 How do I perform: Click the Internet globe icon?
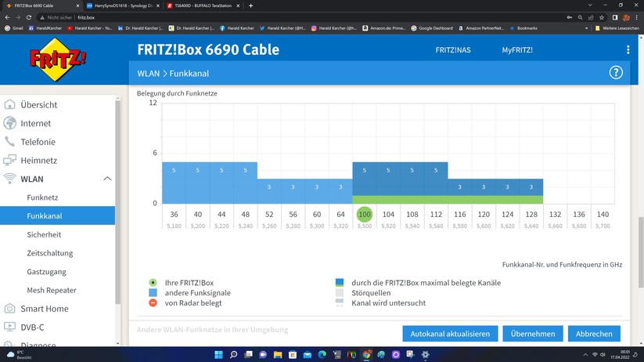(x=9, y=123)
